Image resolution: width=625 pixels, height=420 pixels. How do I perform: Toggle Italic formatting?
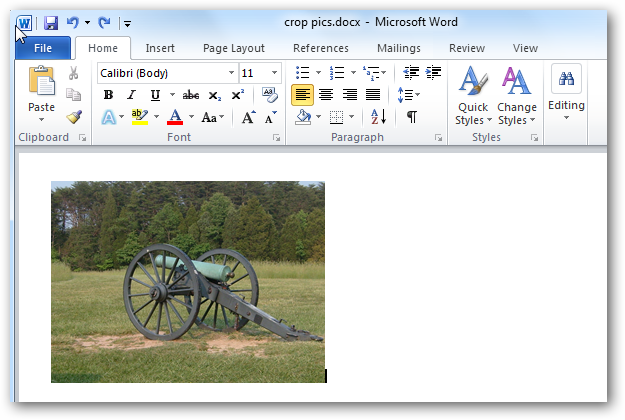[131, 95]
